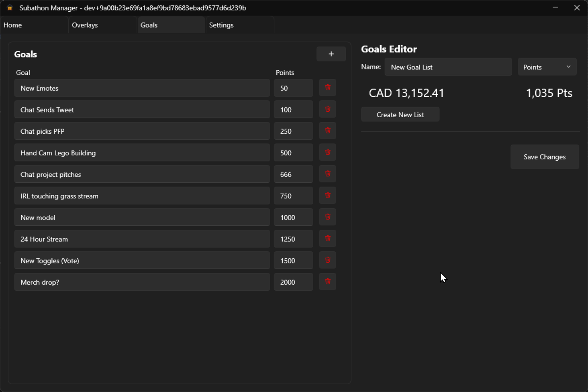Go to the Settings tab
This screenshot has height=392, width=588.
[240, 25]
